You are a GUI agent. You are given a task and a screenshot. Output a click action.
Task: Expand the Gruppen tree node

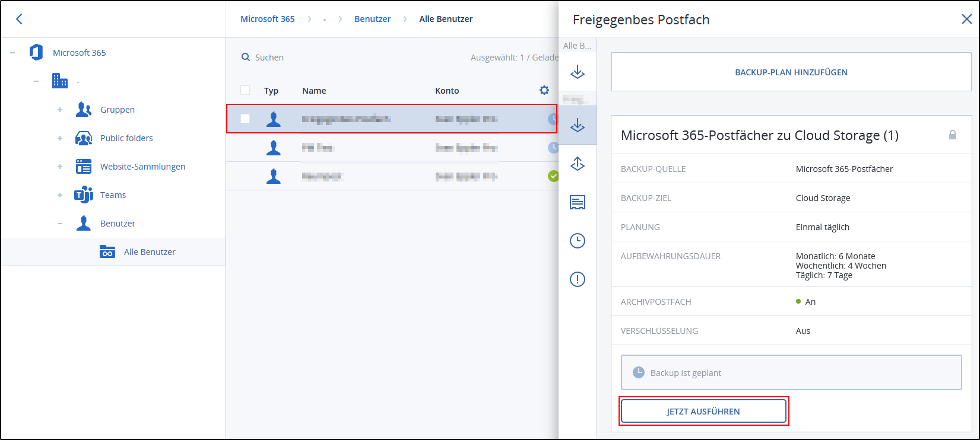pos(60,110)
